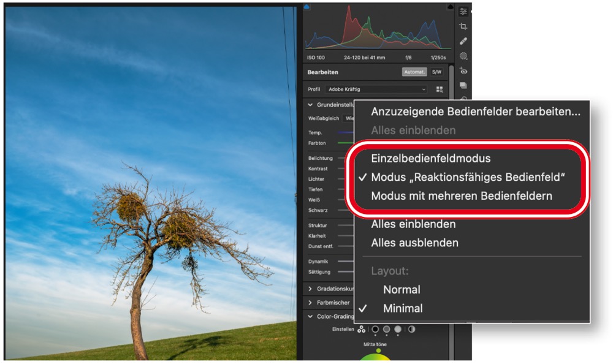Select Einzelbedienfeldmodus in the context menu
This screenshot has width=613, height=364.
430,158
